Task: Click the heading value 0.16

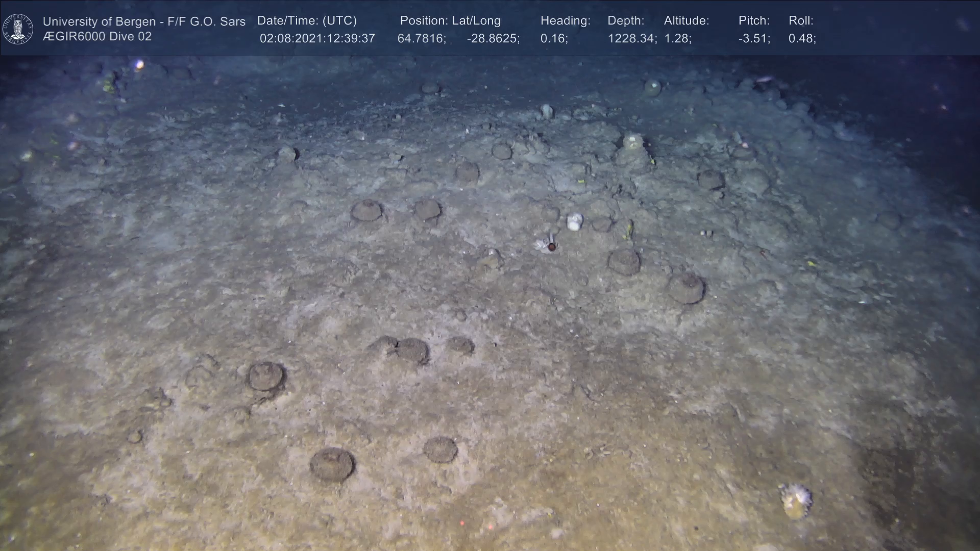Action: pyautogui.click(x=554, y=39)
